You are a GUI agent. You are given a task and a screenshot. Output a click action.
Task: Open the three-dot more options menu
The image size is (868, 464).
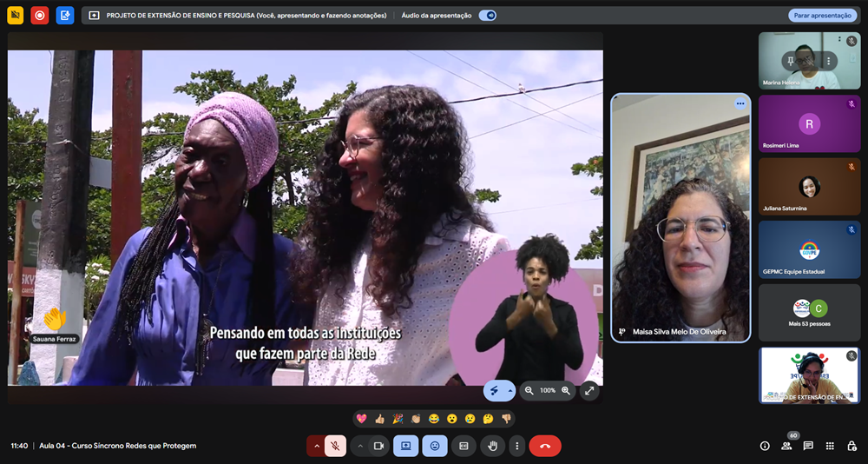coord(517,446)
